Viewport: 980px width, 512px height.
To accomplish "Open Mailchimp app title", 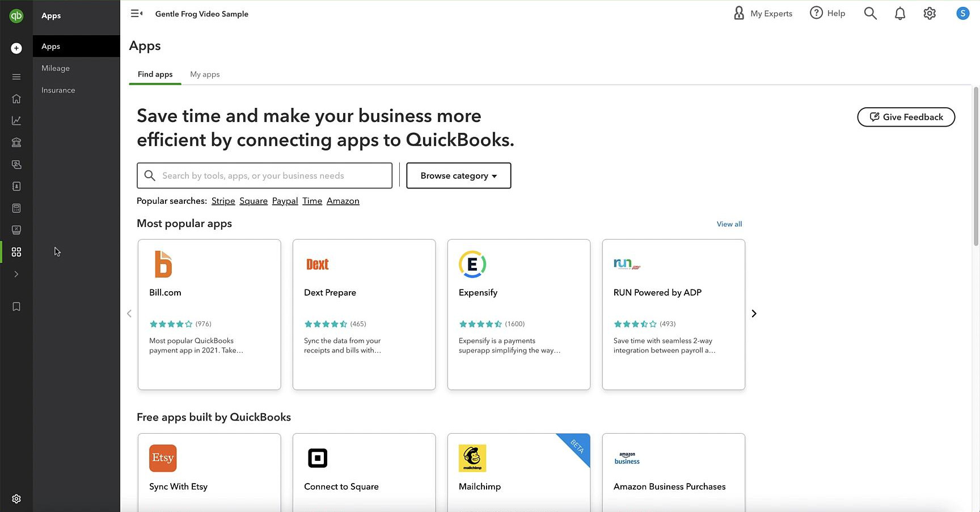I will [480, 486].
